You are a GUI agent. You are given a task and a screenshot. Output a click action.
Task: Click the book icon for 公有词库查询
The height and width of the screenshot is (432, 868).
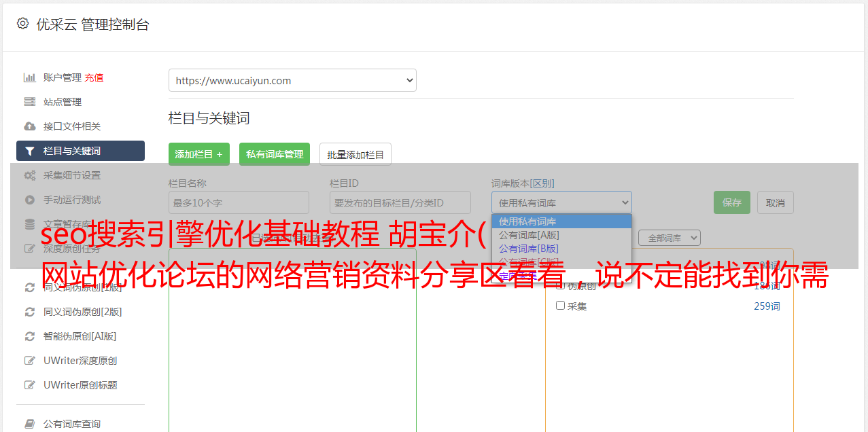(30, 424)
